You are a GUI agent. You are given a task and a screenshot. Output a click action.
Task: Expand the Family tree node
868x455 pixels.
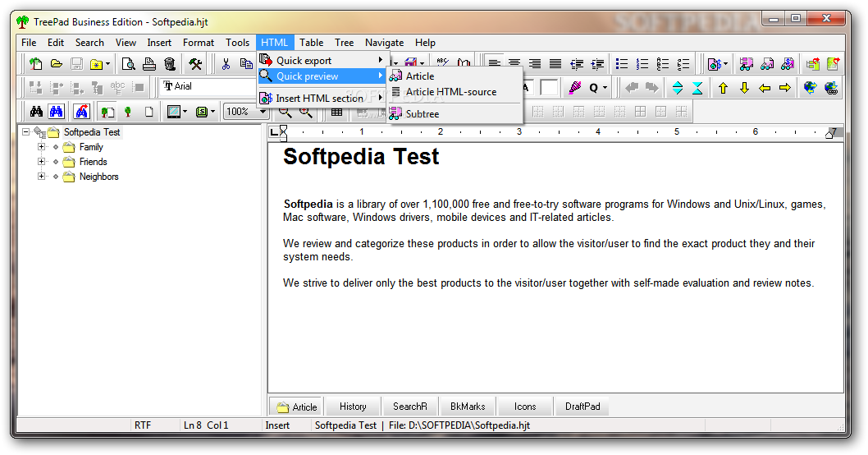pos(41,147)
